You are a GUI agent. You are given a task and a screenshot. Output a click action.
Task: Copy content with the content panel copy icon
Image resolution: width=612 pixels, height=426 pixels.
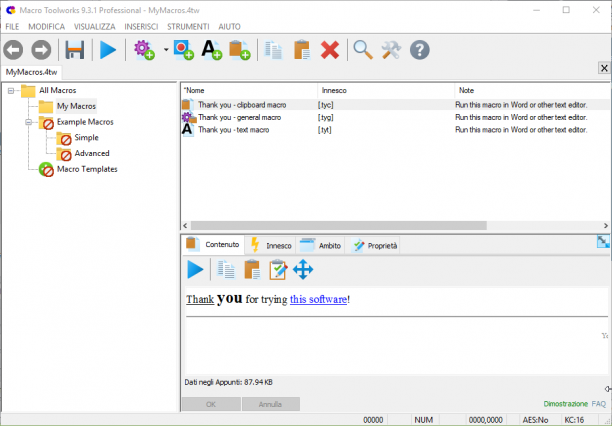click(x=226, y=269)
